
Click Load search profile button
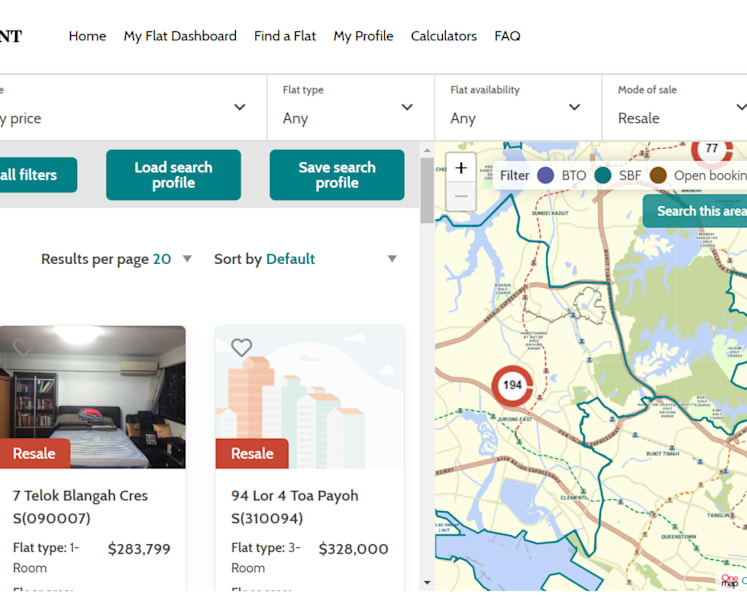coord(173,175)
